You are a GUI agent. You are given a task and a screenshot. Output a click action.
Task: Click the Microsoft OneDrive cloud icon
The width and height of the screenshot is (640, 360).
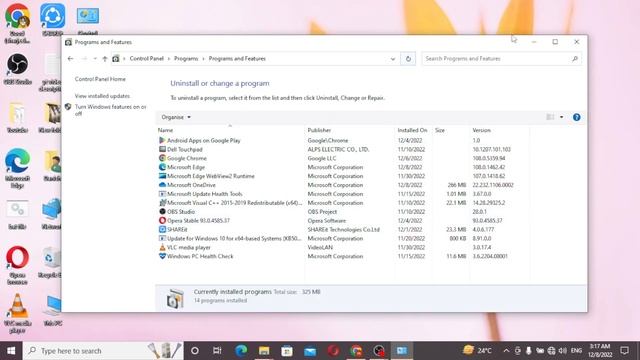[x=162, y=185]
